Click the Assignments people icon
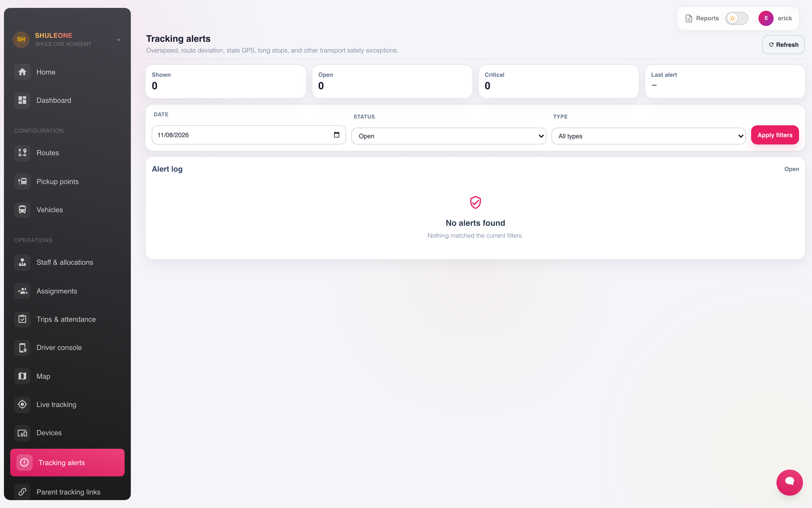The height and width of the screenshot is (508, 812). pyautogui.click(x=22, y=291)
